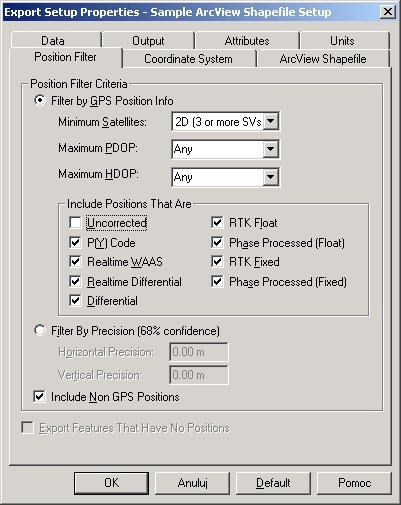Toggle Include Non GPS Positions checkbox
401x505 pixels.
[39, 397]
